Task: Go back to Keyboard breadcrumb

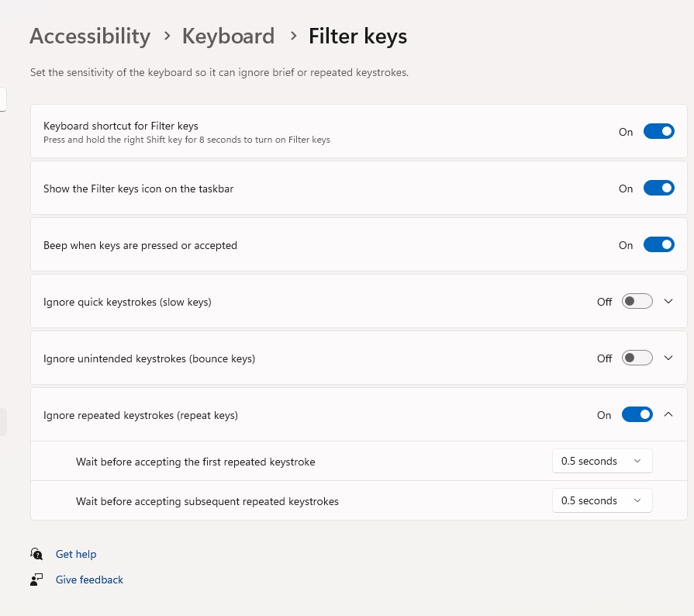Action: tap(228, 36)
